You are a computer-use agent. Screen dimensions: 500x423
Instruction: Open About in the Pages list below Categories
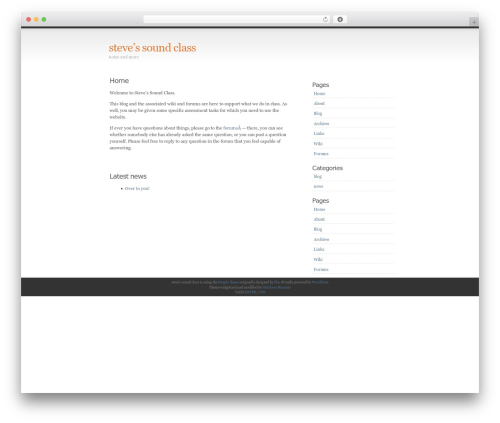point(319,219)
